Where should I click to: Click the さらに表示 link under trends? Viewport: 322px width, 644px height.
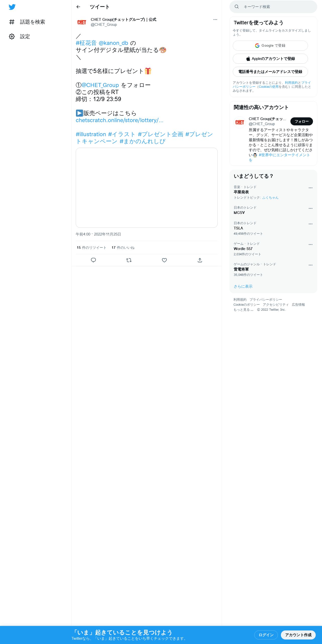click(243, 286)
